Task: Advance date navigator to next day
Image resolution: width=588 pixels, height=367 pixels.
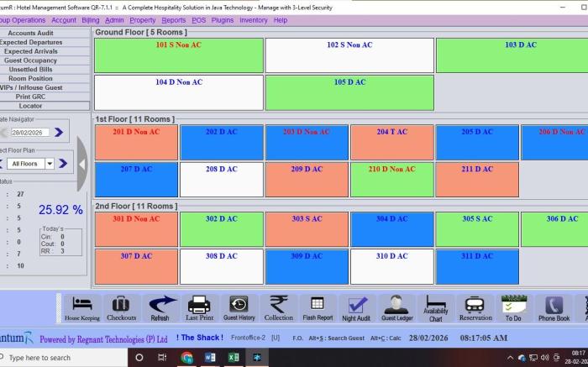Action: [x=59, y=132]
